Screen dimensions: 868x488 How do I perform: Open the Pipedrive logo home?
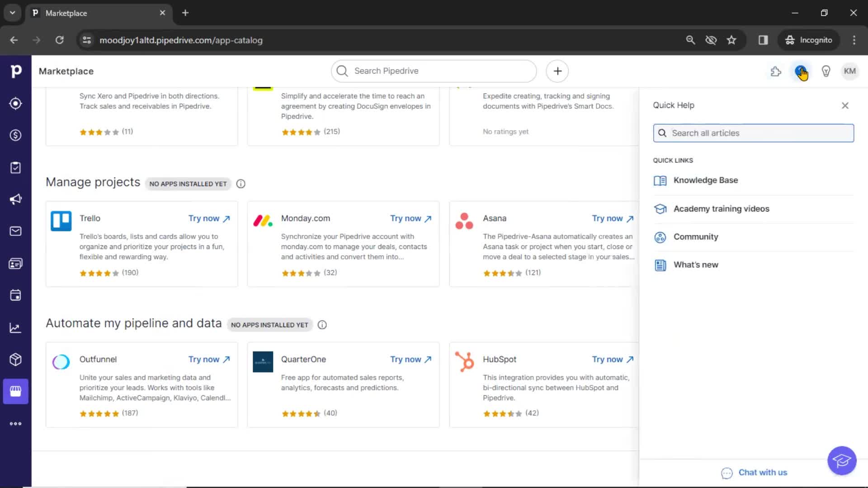click(16, 71)
